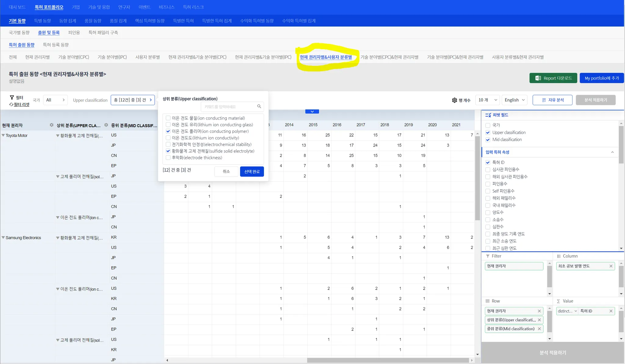Click the 선택 완료 button
This screenshot has width=625, height=364.
[252, 172]
